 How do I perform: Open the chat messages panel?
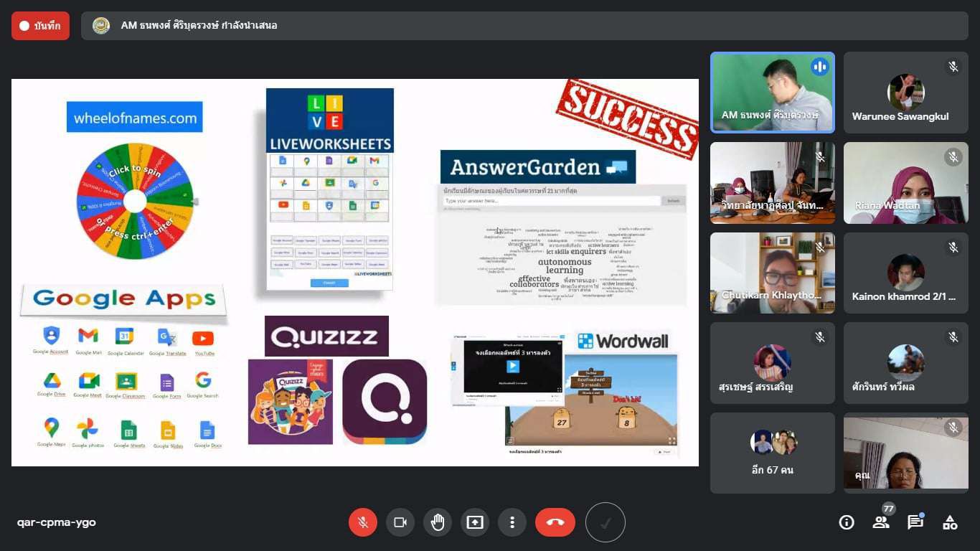(x=915, y=522)
